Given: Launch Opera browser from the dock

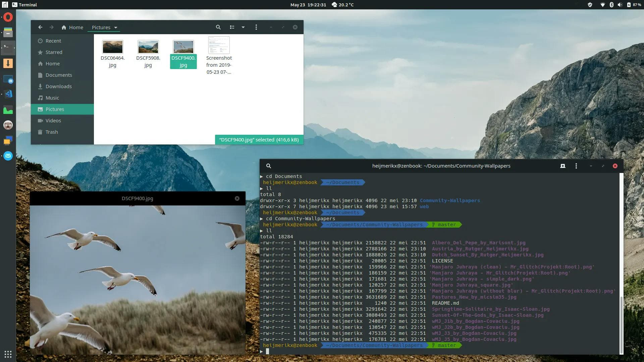Looking at the screenshot, I should 8,17.
